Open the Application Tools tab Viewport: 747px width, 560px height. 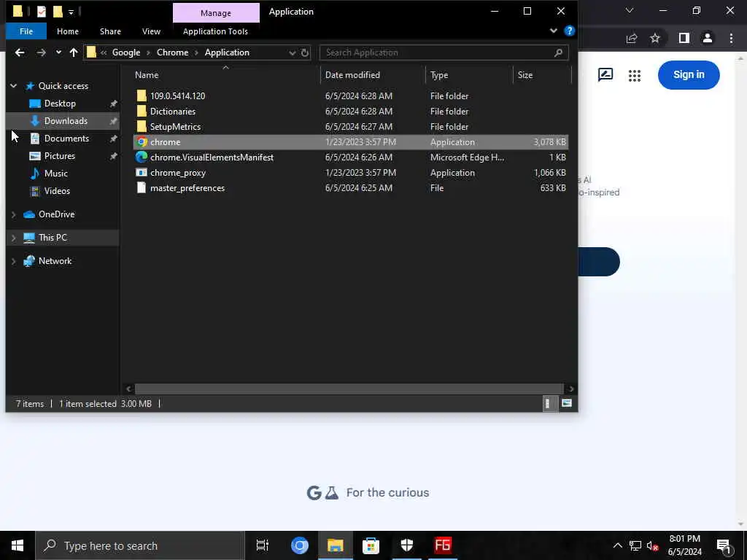(215, 31)
